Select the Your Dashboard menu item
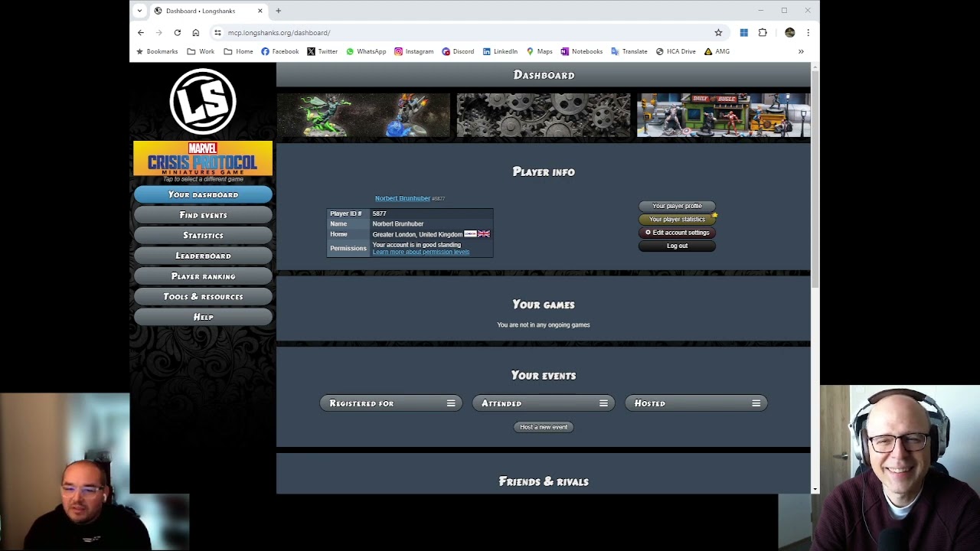The width and height of the screenshot is (980, 551). click(x=203, y=194)
